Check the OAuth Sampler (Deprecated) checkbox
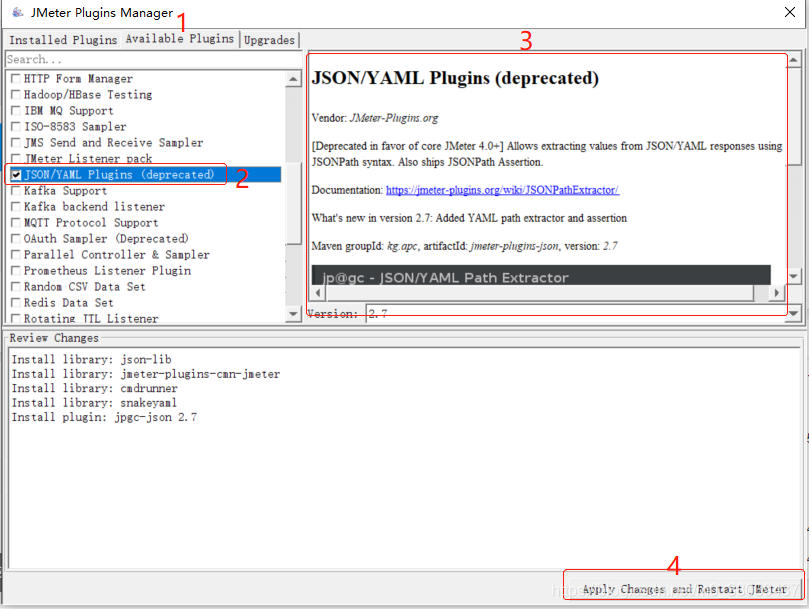809x609 pixels. pos(16,238)
